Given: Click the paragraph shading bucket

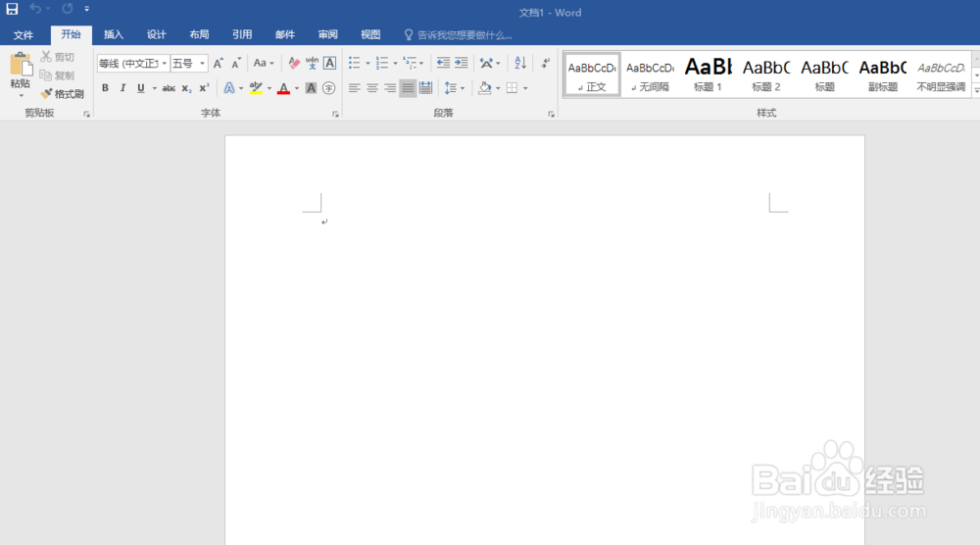Looking at the screenshot, I should [484, 88].
